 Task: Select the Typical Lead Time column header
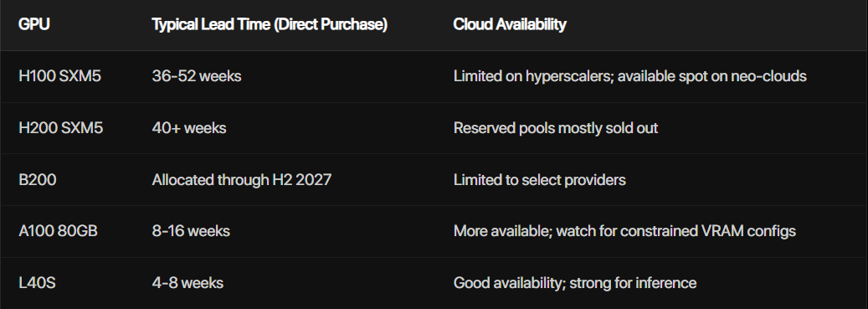(270, 24)
